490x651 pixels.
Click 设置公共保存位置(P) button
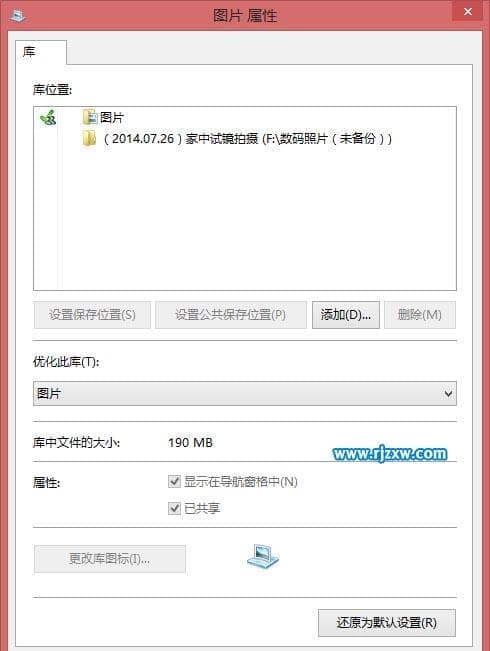tap(230, 315)
